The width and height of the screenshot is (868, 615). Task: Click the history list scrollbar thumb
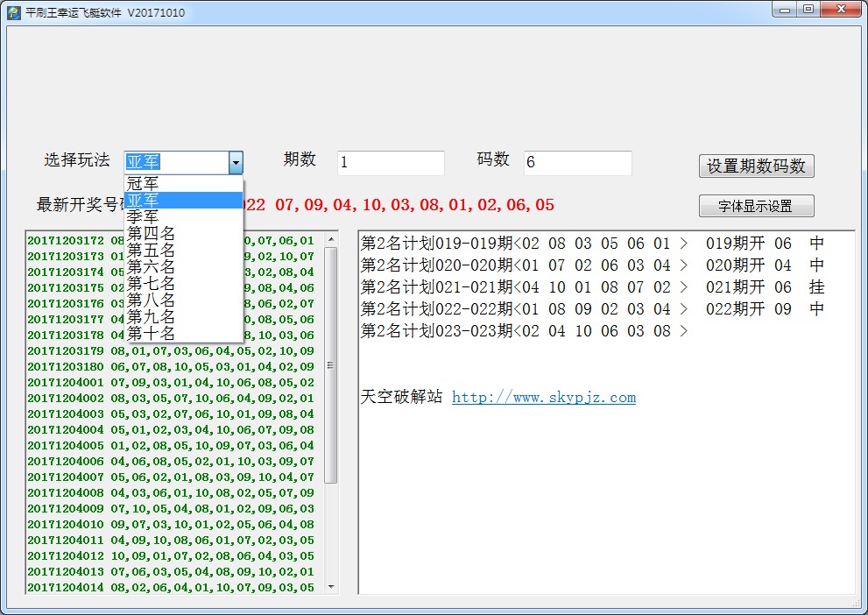pyautogui.click(x=331, y=364)
